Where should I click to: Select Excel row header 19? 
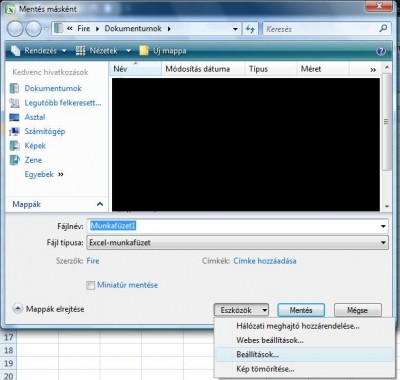tap(8, 364)
